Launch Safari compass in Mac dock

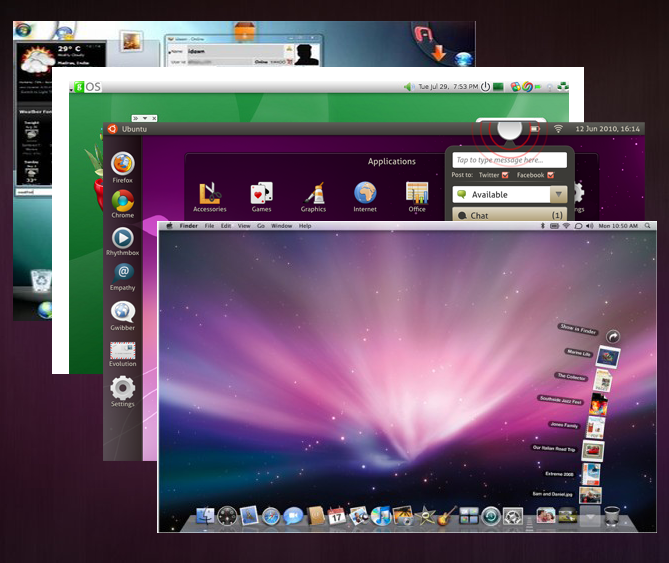click(271, 517)
